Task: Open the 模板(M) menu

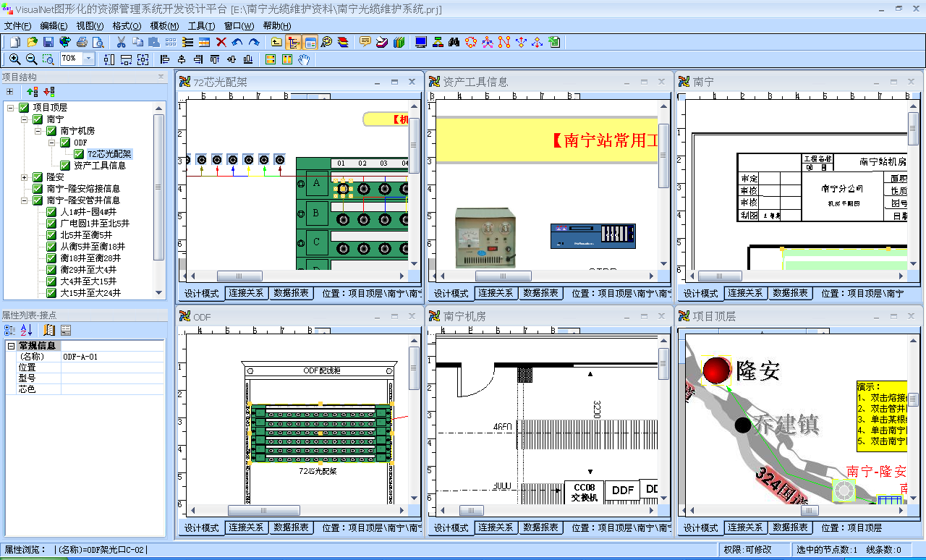Action: (x=165, y=26)
